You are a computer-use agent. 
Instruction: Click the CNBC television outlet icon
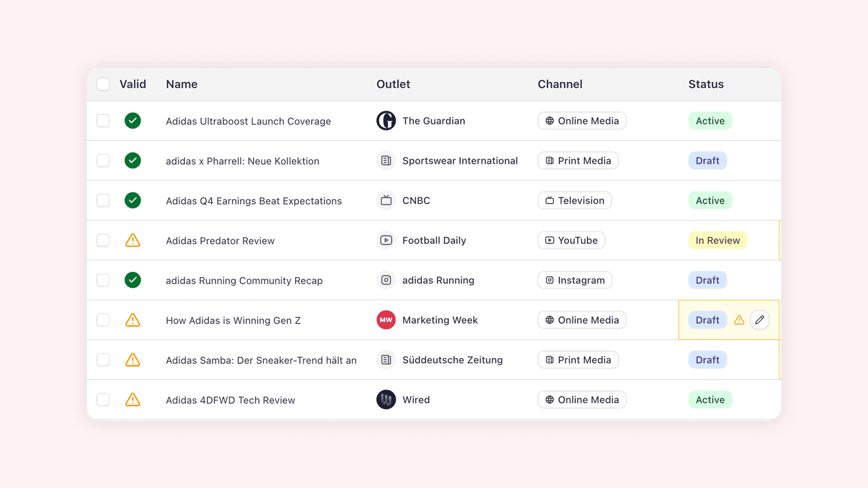pyautogui.click(x=386, y=200)
